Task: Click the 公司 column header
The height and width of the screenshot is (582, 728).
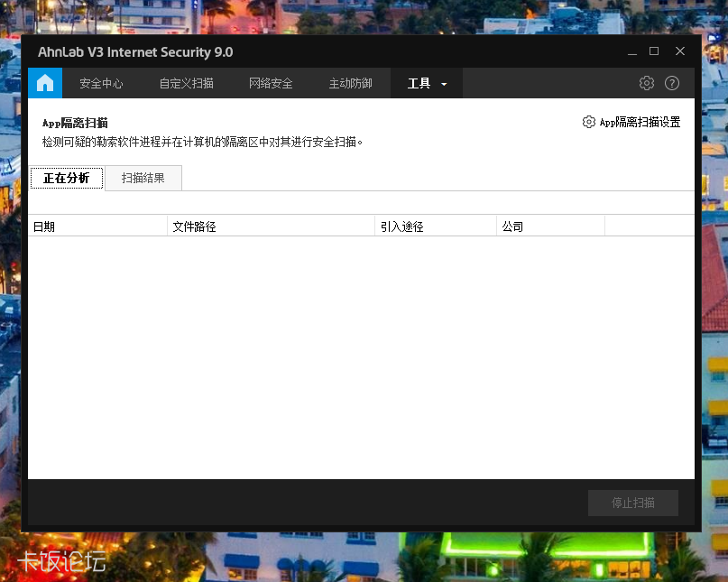Action: pos(511,226)
